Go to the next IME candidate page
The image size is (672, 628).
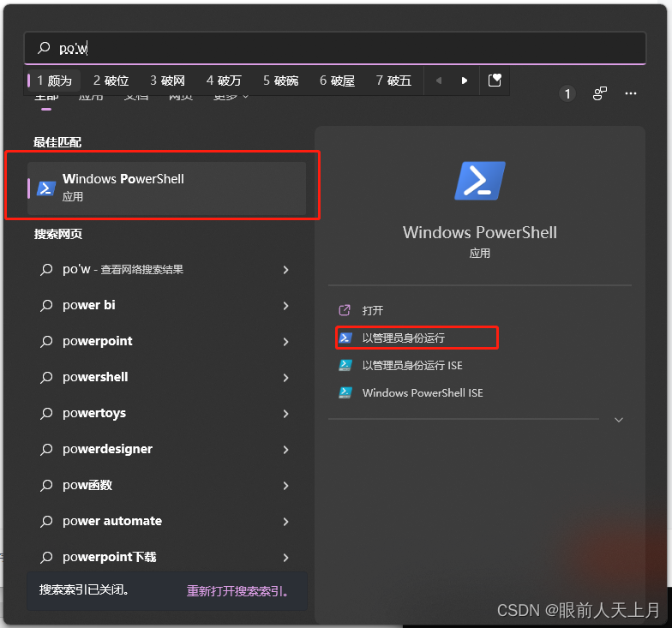pyautogui.click(x=465, y=81)
